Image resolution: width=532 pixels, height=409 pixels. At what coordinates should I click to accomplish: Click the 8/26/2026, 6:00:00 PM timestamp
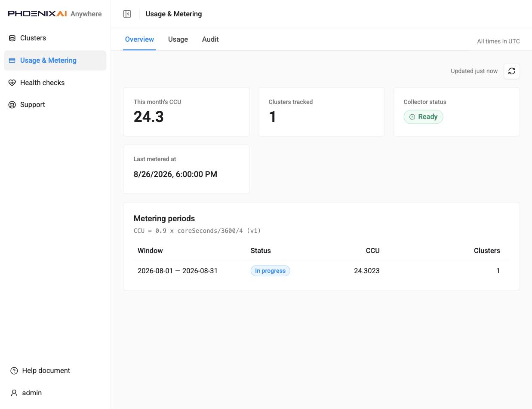pyautogui.click(x=175, y=174)
